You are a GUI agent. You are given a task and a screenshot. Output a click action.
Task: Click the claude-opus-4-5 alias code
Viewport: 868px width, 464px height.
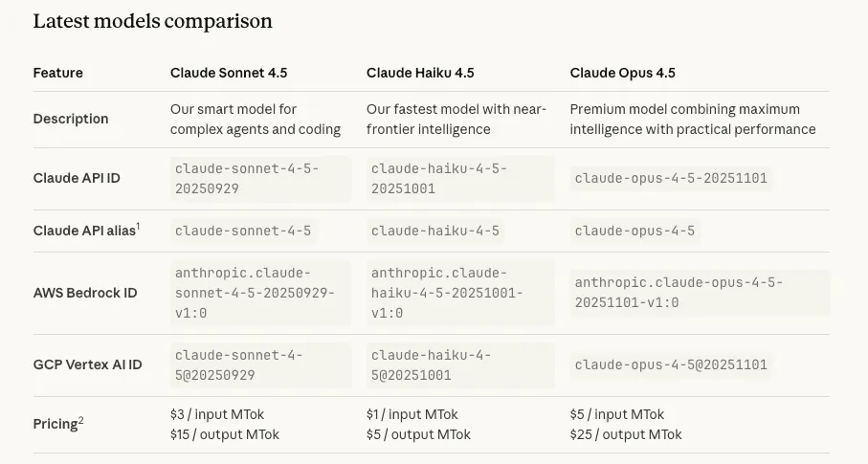[x=635, y=231]
